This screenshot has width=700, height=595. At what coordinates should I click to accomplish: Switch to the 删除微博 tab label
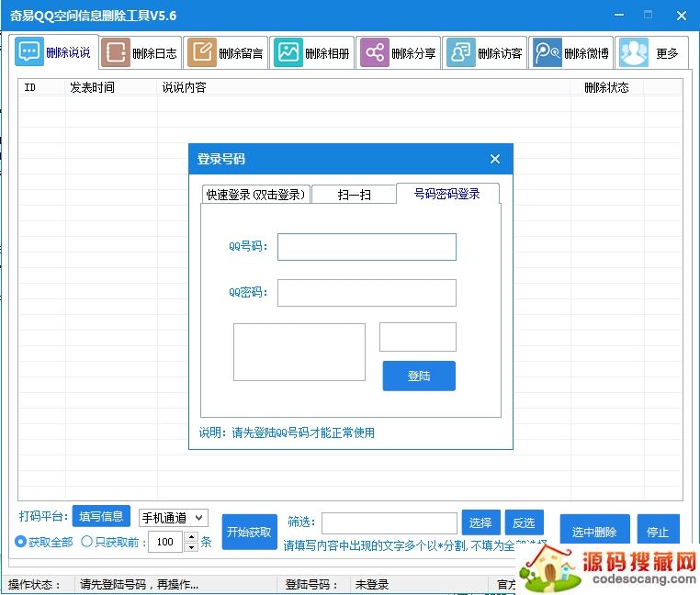pos(586,53)
